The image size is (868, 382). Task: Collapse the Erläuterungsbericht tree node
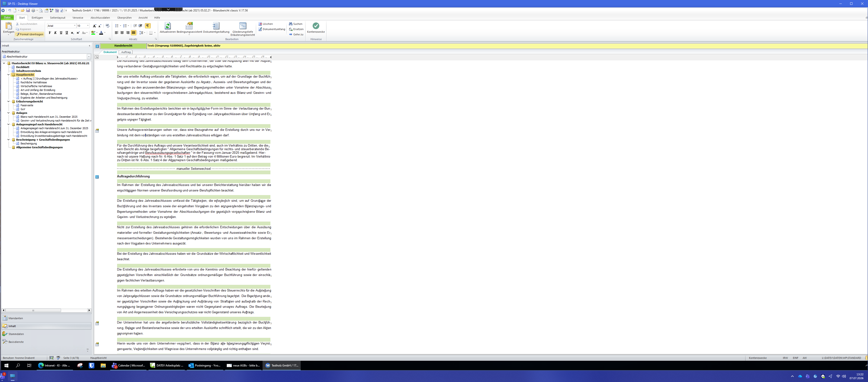[8, 101]
